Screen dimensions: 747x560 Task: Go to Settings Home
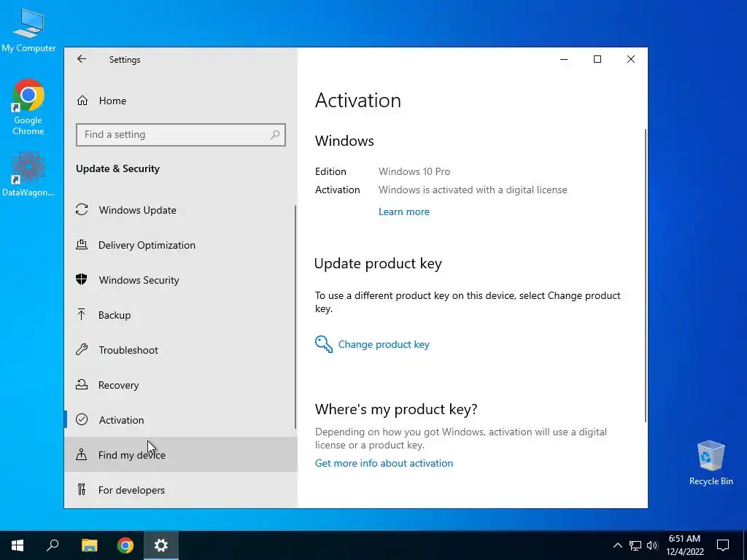point(180,101)
